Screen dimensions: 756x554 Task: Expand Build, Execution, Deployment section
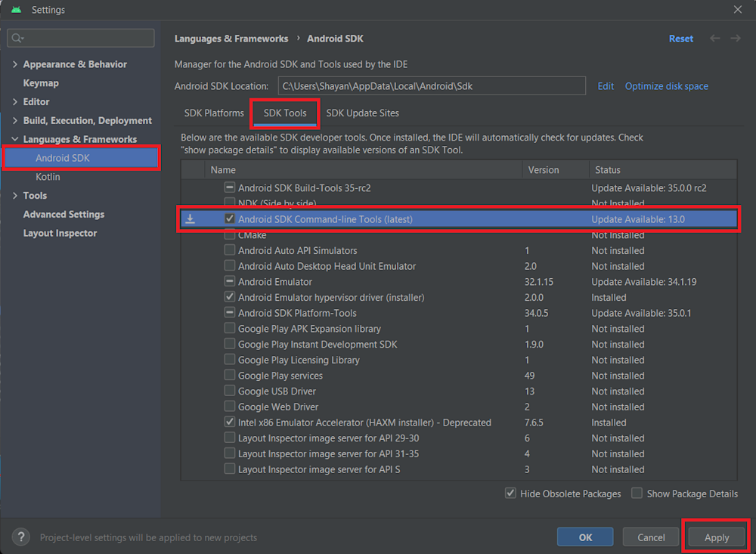pos(15,121)
